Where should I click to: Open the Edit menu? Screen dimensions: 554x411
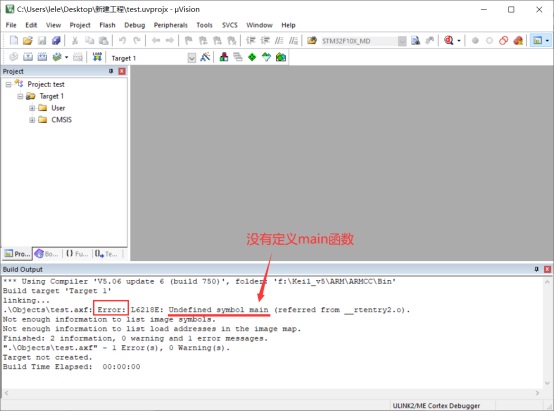coord(31,25)
